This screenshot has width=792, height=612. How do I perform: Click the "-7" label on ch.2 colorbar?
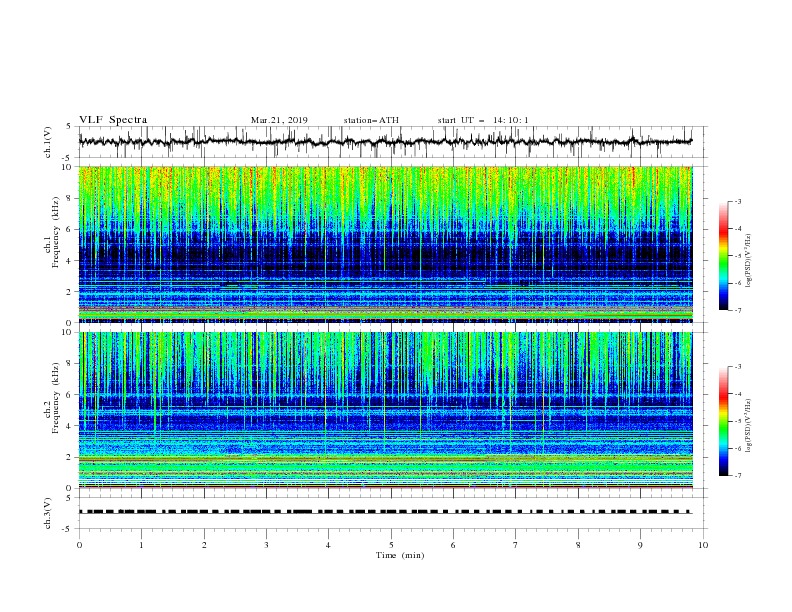coord(737,476)
